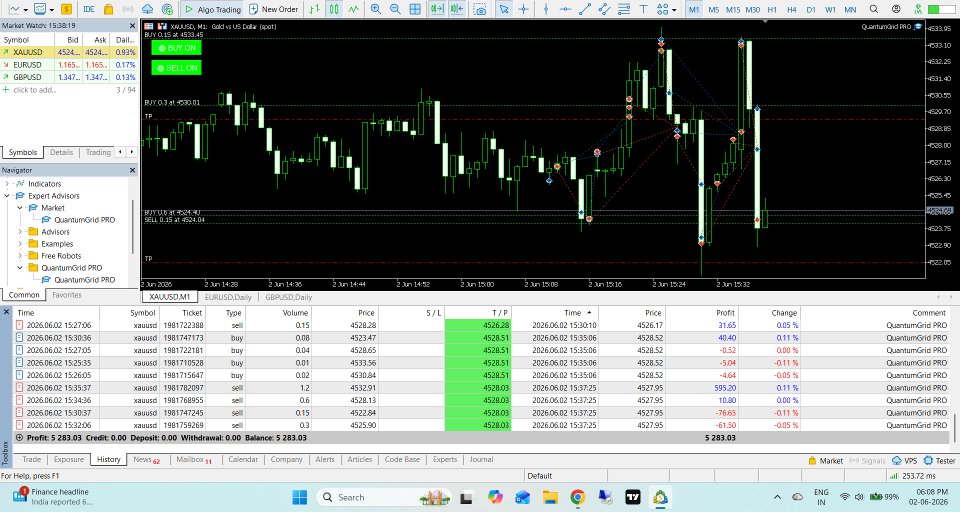Select the equidistant channel tool
960x512 pixels.
tap(605, 9)
